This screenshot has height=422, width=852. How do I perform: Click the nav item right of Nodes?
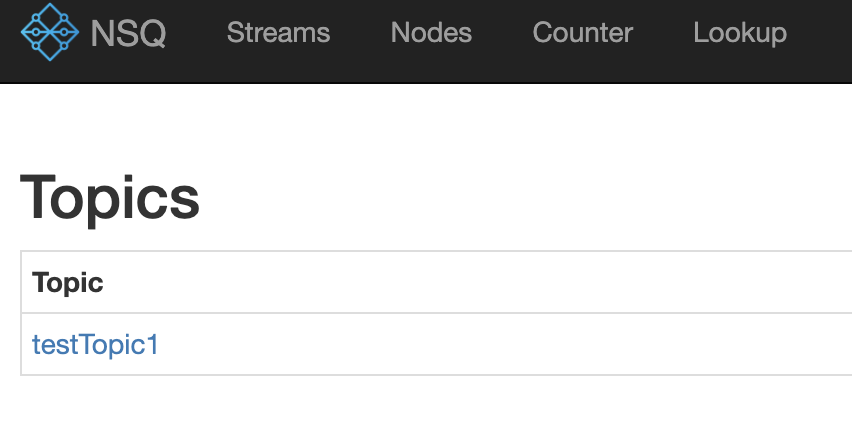[x=582, y=33]
